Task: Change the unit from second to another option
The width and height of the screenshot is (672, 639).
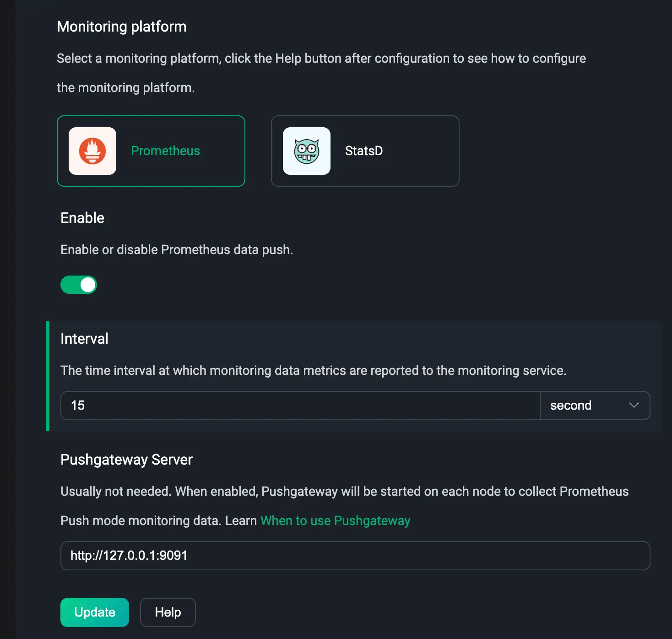Action: 595,406
